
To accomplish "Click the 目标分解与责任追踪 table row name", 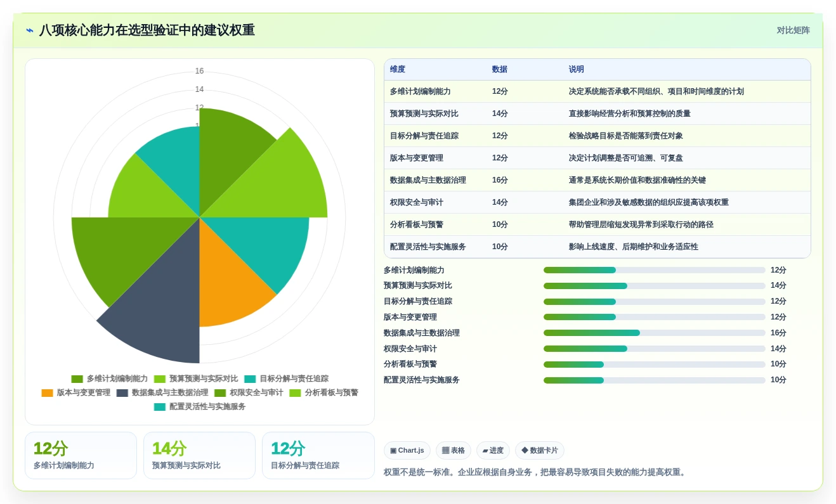I will click(x=424, y=136).
